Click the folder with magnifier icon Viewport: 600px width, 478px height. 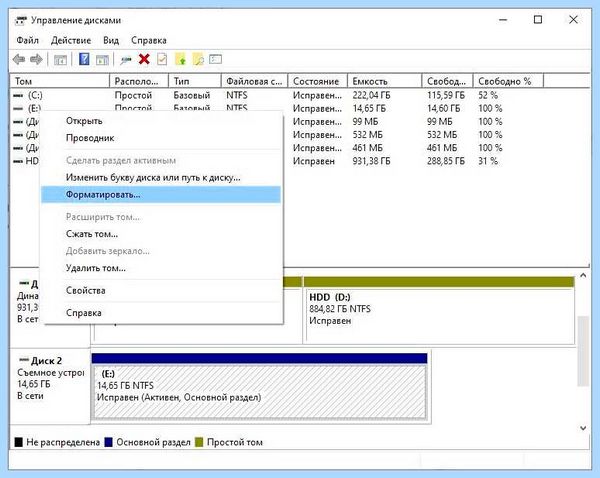coord(198,59)
